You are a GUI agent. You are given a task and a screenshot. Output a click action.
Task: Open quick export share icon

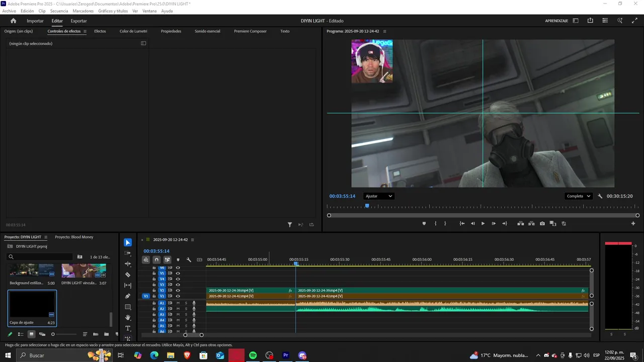[590, 21]
